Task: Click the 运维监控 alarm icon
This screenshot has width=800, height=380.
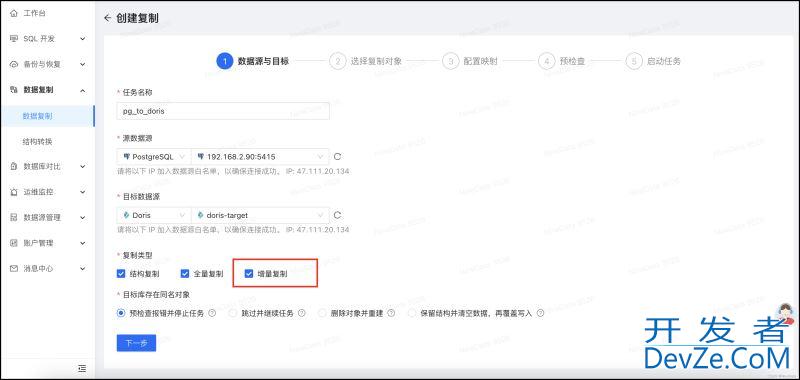Action: [x=14, y=192]
